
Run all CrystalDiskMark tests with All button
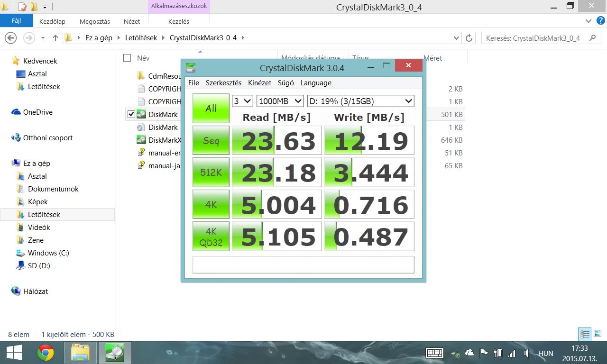[x=211, y=108]
